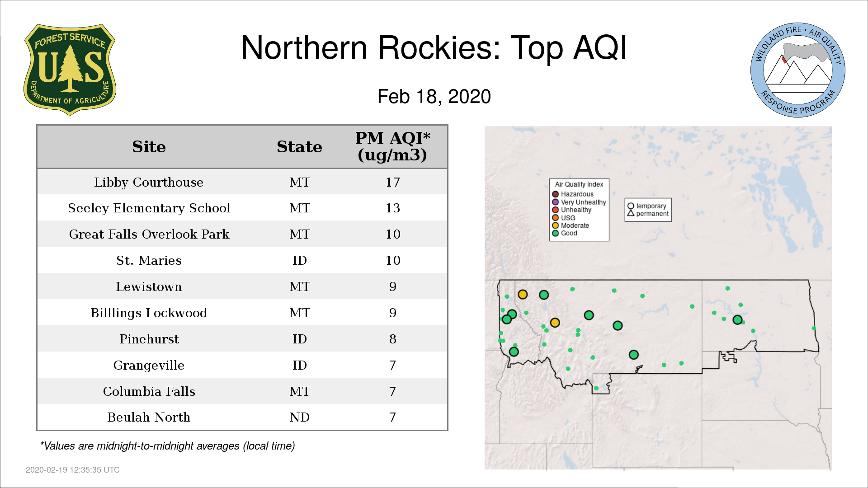Click the green marker near Wyoming's northern border
Viewport: 868px width, 488px height.
[633, 355]
